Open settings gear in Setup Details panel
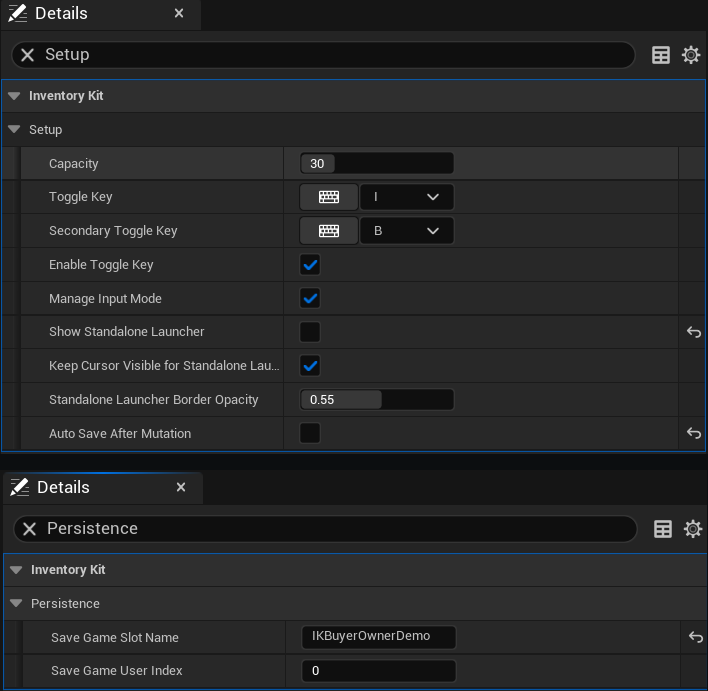The width and height of the screenshot is (708, 691). point(691,55)
